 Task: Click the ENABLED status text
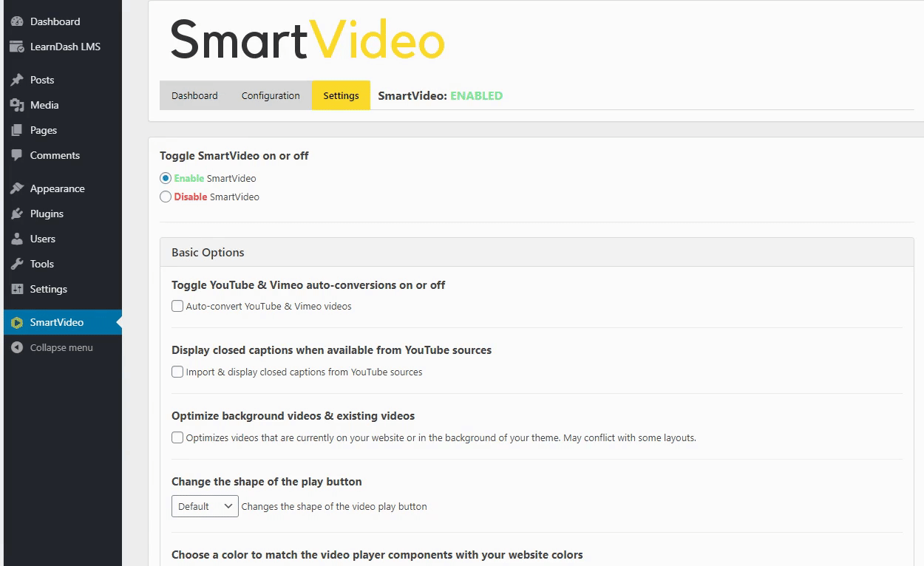476,95
